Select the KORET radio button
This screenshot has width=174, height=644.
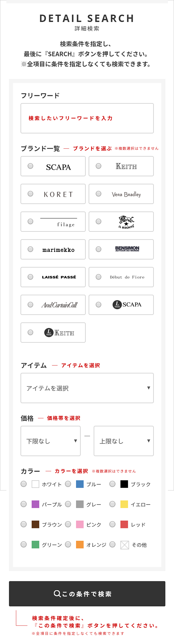click(x=30, y=194)
